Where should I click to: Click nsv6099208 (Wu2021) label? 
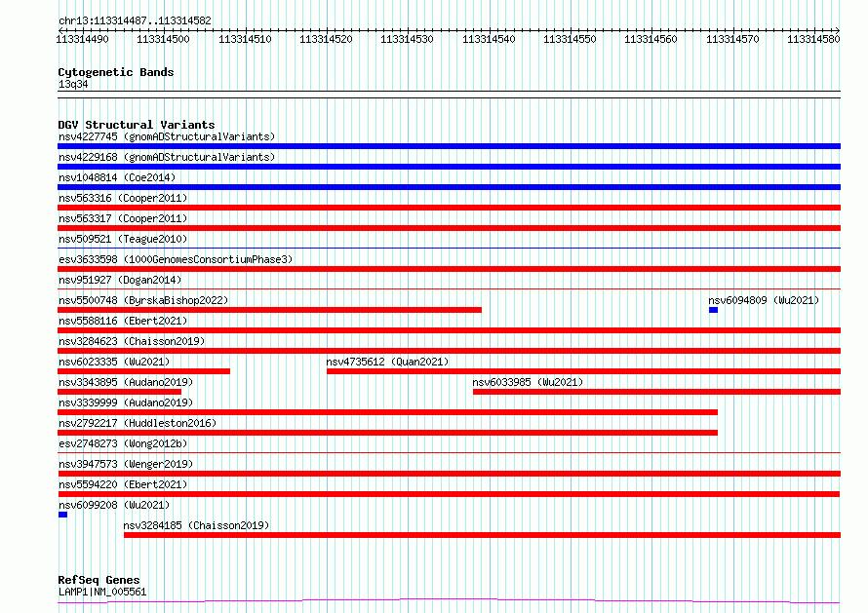tap(114, 505)
